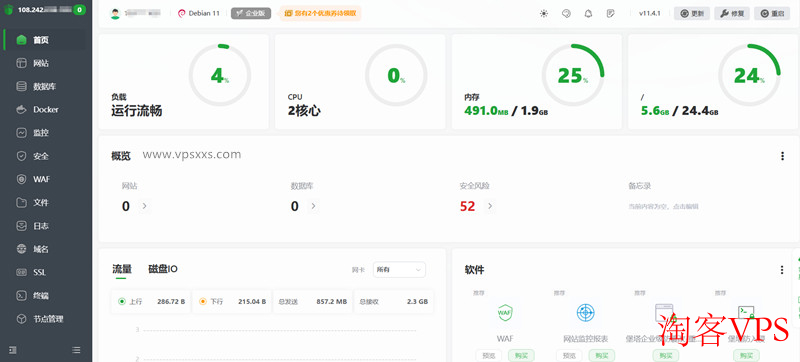Go to Docker in the sidebar

click(45, 110)
